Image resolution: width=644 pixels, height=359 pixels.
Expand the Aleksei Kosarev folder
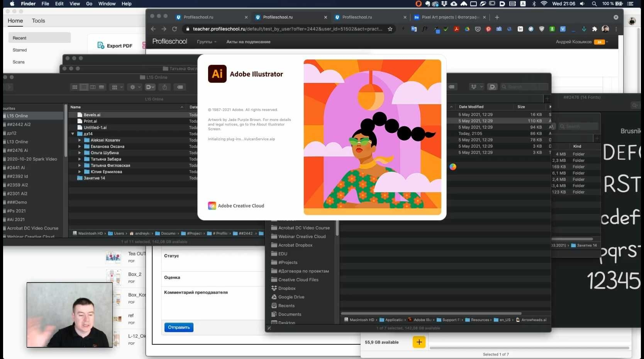80,140
